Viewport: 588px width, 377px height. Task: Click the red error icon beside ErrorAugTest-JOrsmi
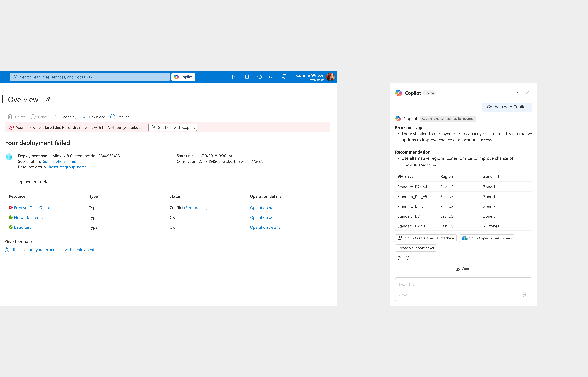[x=11, y=208]
